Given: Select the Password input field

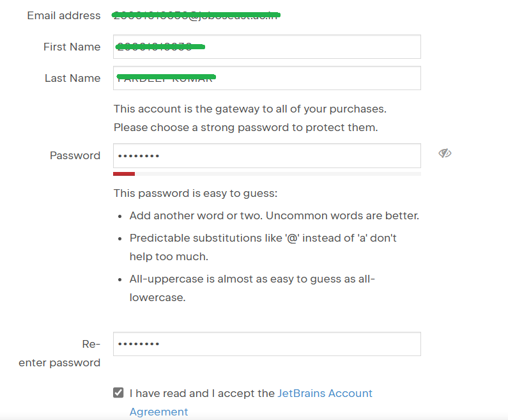Looking at the screenshot, I should click(x=266, y=155).
